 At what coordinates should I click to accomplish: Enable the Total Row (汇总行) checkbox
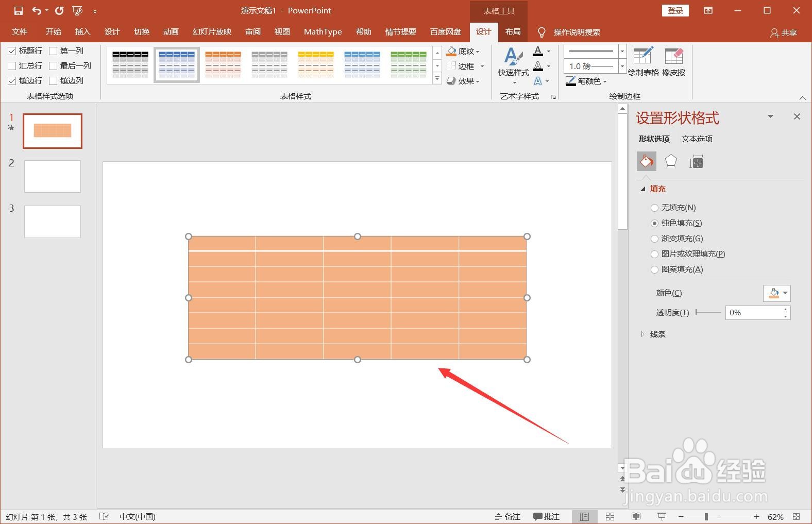(x=12, y=66)
